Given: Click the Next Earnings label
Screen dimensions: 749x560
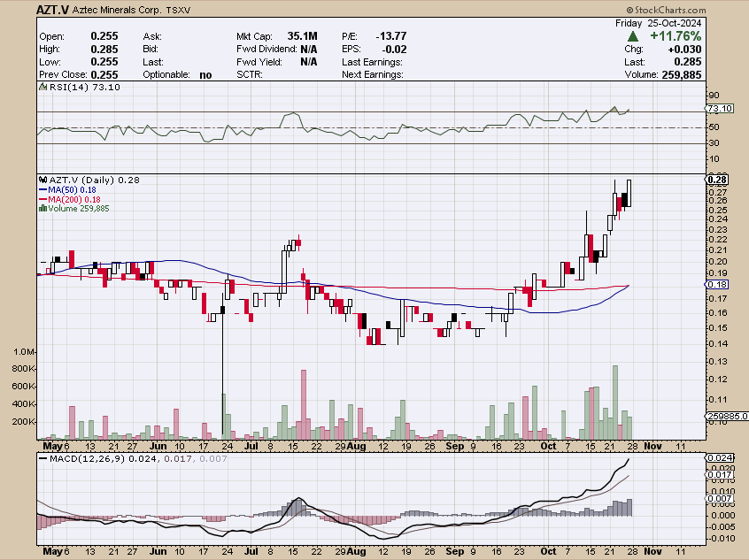Looking at the screenshot, I should 373,75.
